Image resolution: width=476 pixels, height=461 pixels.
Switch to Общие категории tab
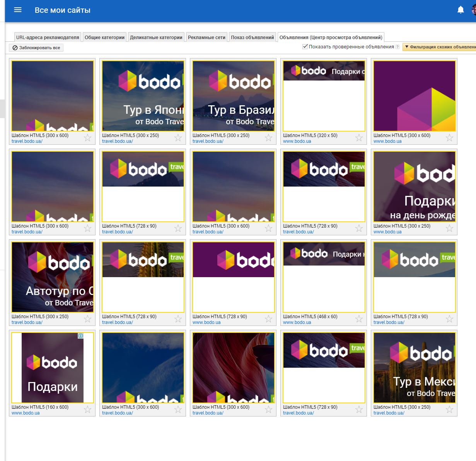[x=104, y=38]
